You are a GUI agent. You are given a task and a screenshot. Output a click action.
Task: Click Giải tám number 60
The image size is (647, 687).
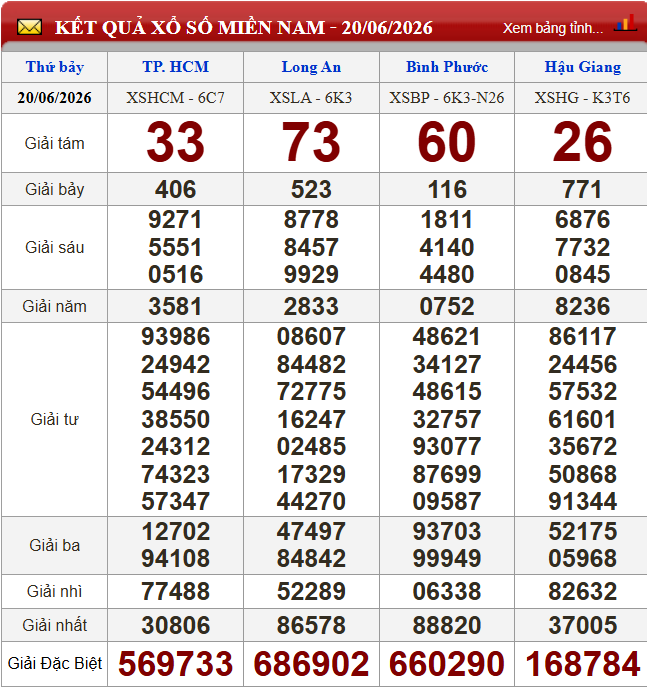pyautogui.click(x=447, y=142)
